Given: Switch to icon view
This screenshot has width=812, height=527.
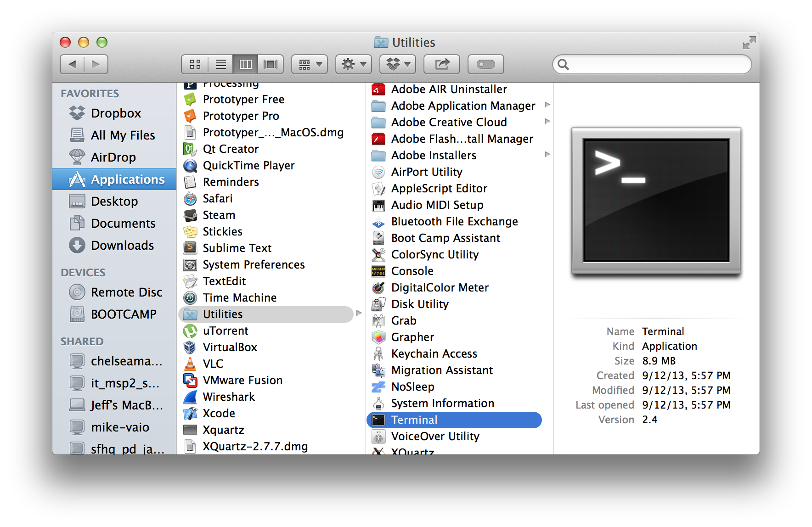Looking at the screenshot, I should click(x=195, y=64).
